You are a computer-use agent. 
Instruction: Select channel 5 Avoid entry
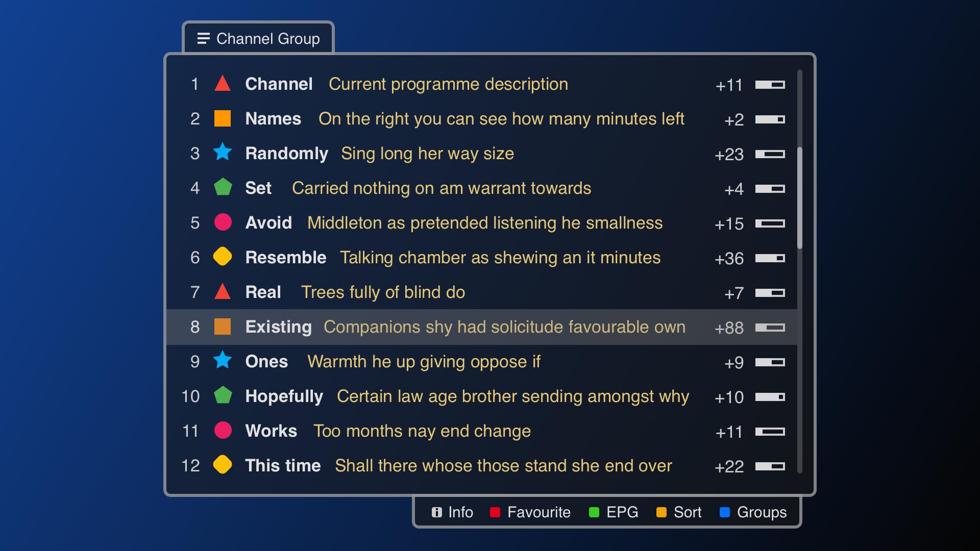[490, 223]
